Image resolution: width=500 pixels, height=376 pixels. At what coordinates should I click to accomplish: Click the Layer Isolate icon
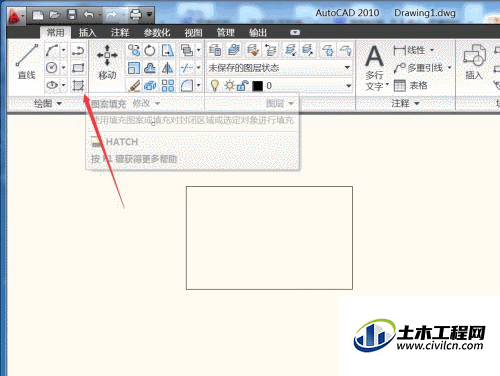tap(290, 50)
